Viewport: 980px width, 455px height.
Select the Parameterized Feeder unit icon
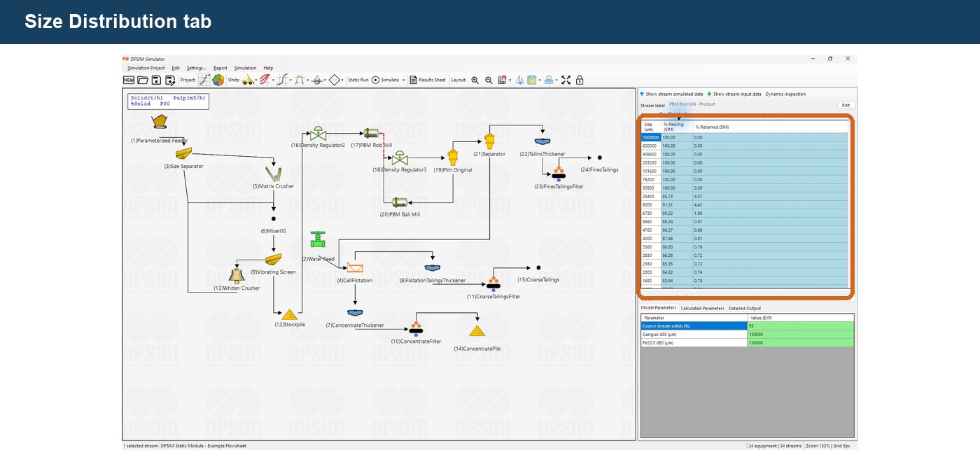pos(160,123)
